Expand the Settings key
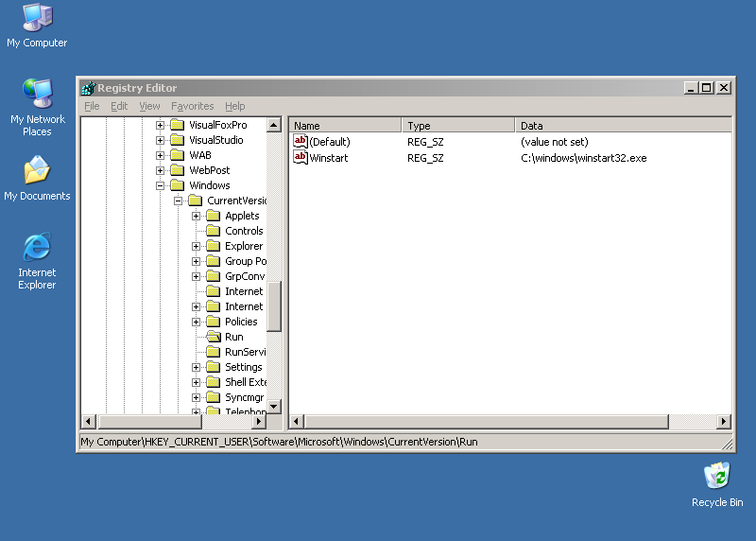 pyautogui.click(x=196, y=367)
